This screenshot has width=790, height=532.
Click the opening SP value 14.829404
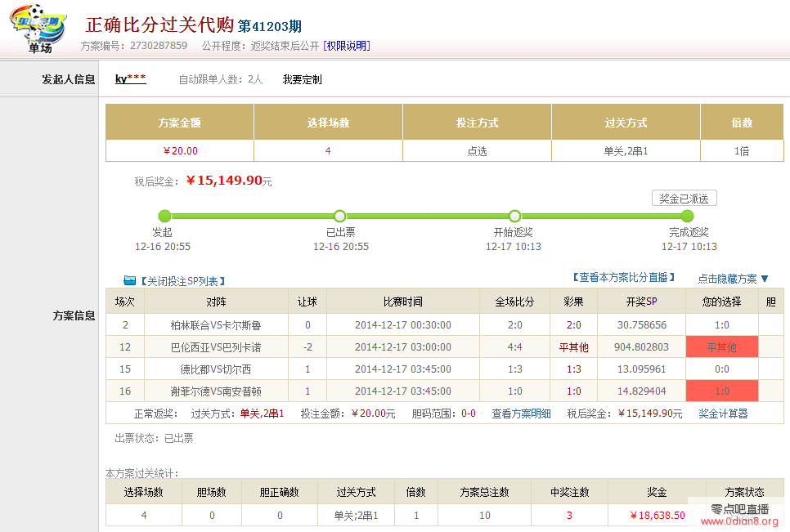[x=641, y=391]
